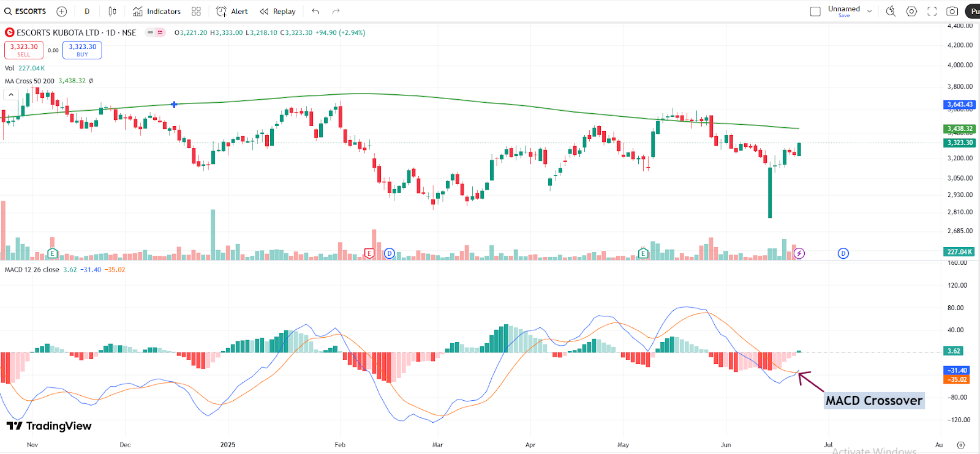Expand the Unnamed layout dropdown arrow
This screenshot has width=980, height=454.
(x=869, y=11)
